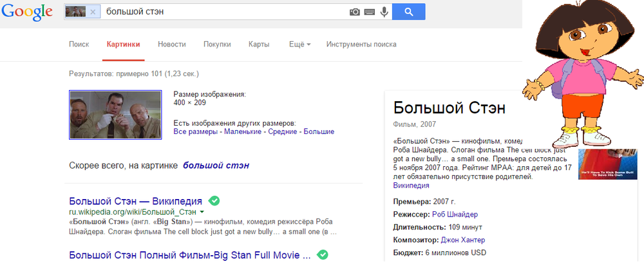Click the Роб Шнайдер director link
The image size is (644, 268).
point(455,215)
